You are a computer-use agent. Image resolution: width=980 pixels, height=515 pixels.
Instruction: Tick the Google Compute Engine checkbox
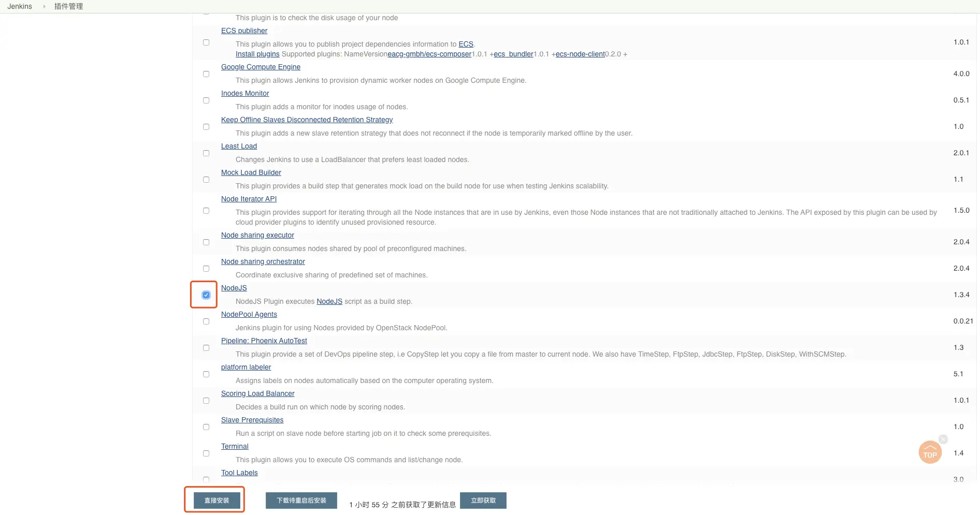(x=206, y=74)
